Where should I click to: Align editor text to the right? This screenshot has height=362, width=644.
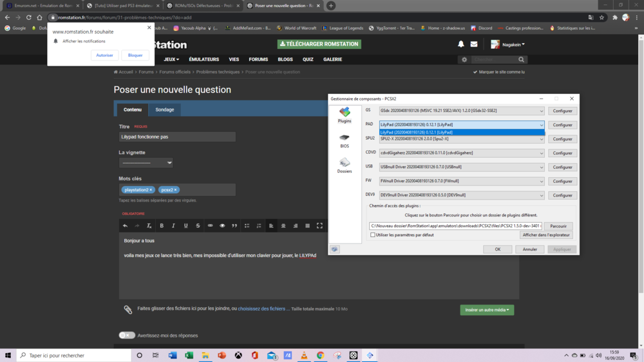[296, 225]
